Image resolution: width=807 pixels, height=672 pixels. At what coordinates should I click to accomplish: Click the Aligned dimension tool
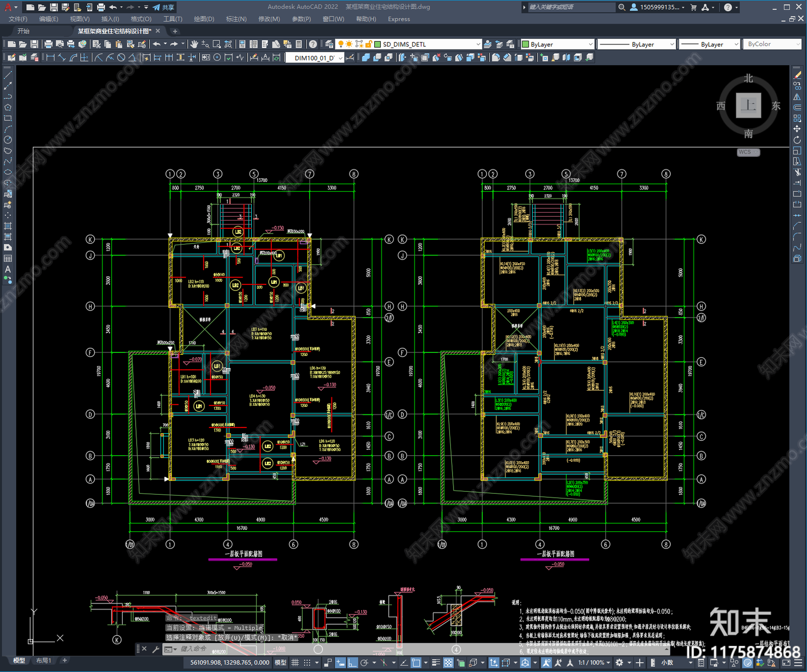coord(62,57)
